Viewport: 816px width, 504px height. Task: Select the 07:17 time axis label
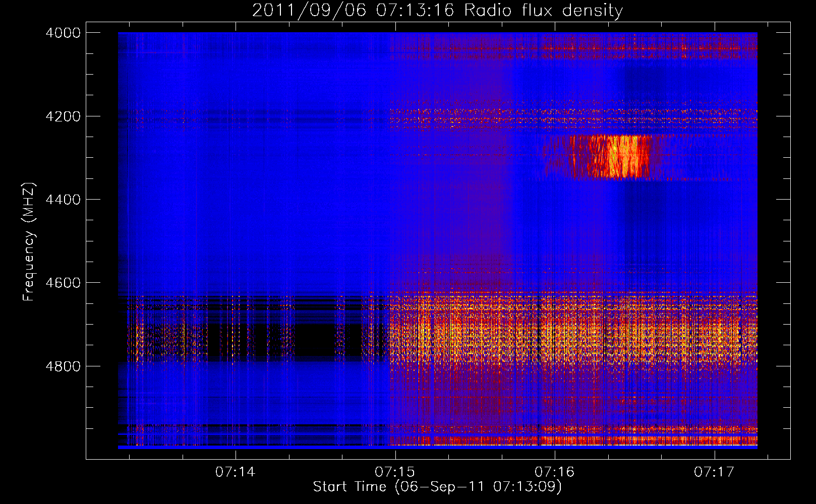pyautogui.click(x=714, y=472)
